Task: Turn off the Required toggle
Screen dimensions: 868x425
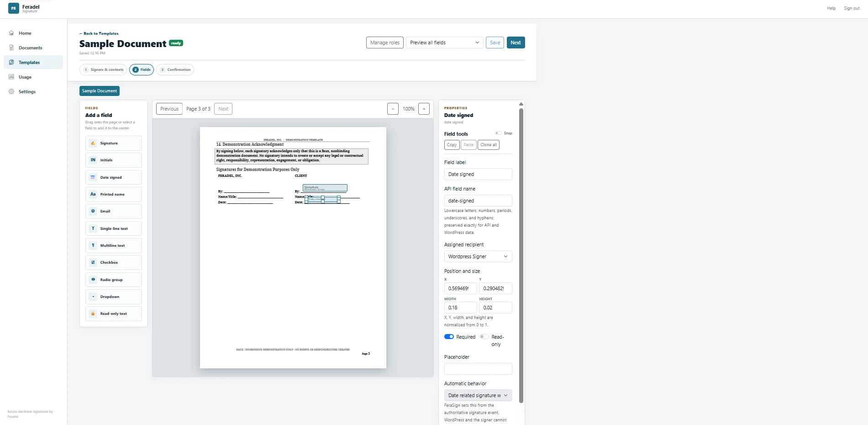Action: [449, 337]
